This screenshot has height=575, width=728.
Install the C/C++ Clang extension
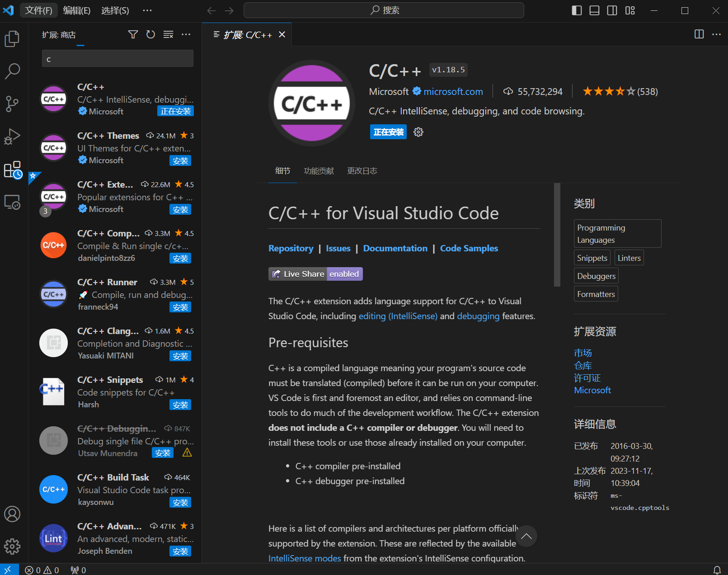point(180,356)
